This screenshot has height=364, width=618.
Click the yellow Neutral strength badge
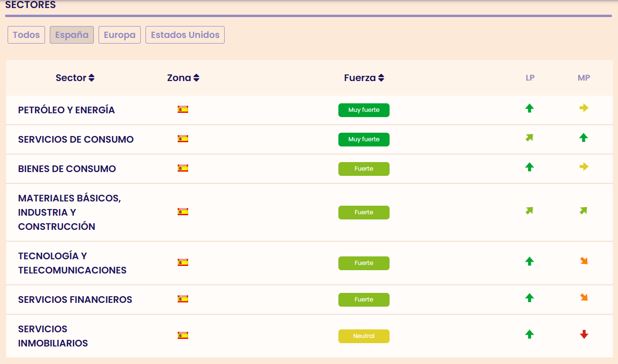click(364, 336)
